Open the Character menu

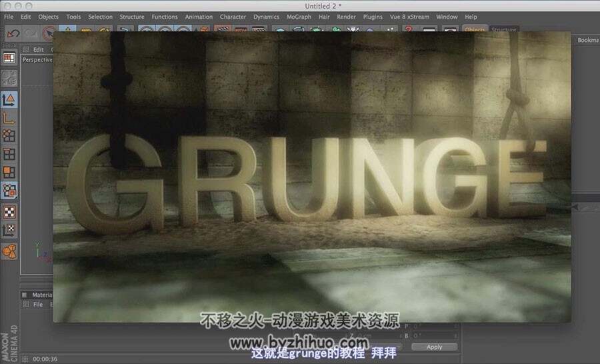click(x=233, y=17)
